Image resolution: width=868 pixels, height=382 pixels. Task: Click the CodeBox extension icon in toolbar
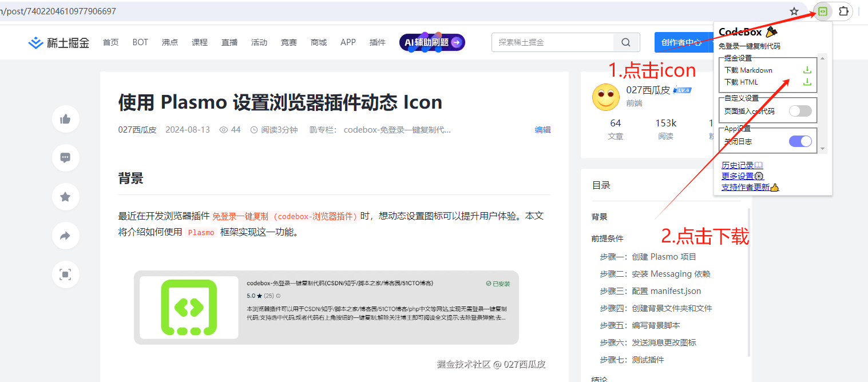(x=823, y=11)
